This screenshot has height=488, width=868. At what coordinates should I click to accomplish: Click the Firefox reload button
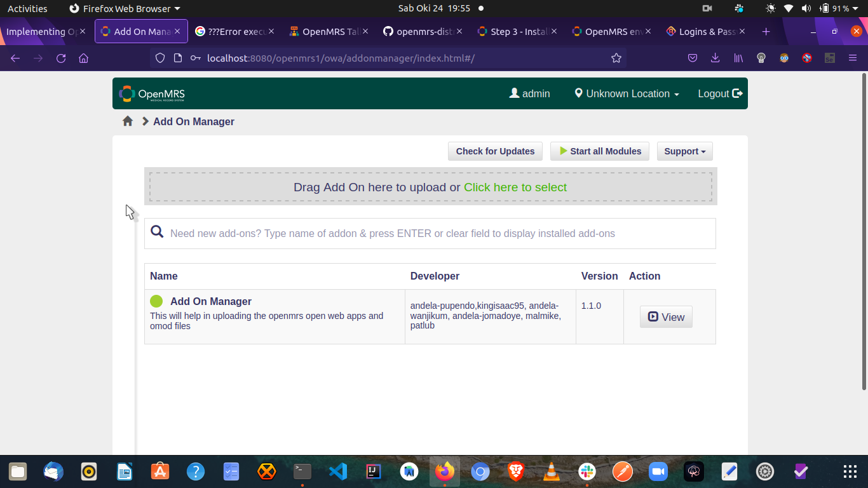pyautogui.click(x=61, y=58)
